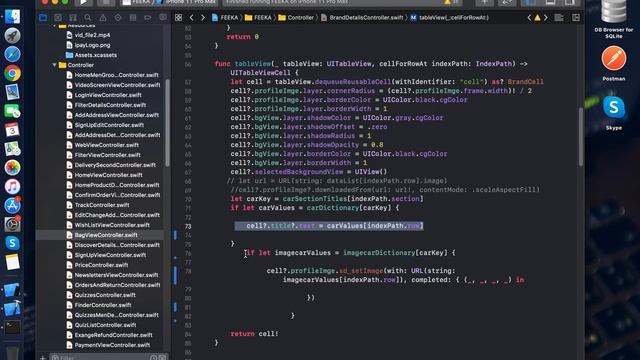Click the Run play button

(83, 2)
